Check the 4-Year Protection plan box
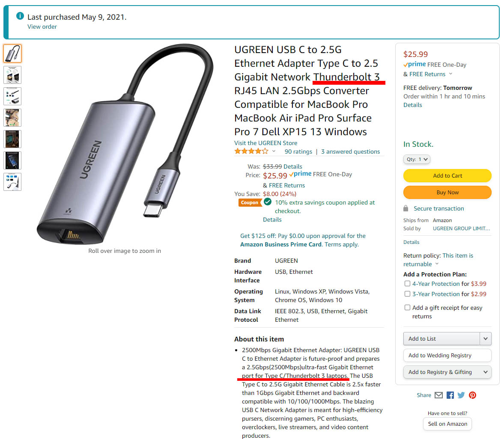Image resolution: width=504 pixels, height=439 pixels. point(407,284)
